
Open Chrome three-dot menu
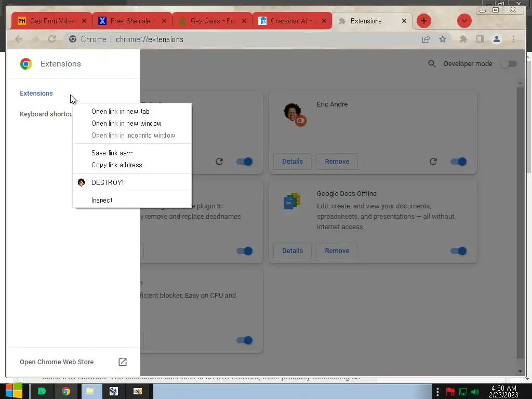coord(513,39)
